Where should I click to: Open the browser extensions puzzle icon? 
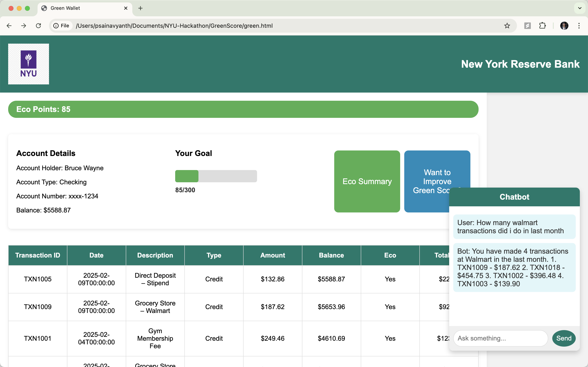542,26
